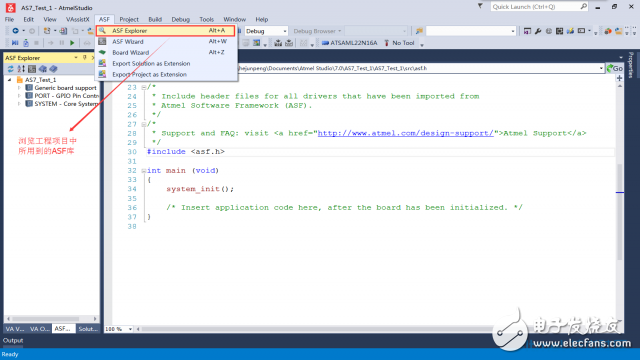Switch to the Solut... bottom tab
Screen dimensions: 640x360
[88, 329]
